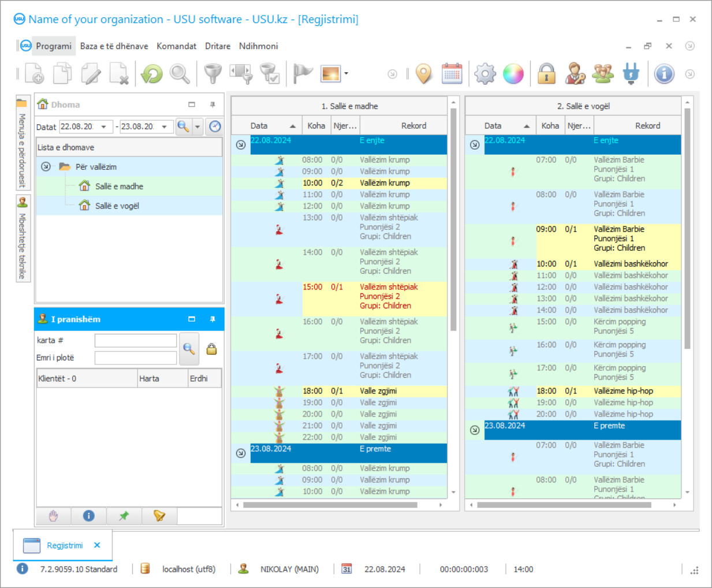Click the orange map pin icon

coord(423,74)
